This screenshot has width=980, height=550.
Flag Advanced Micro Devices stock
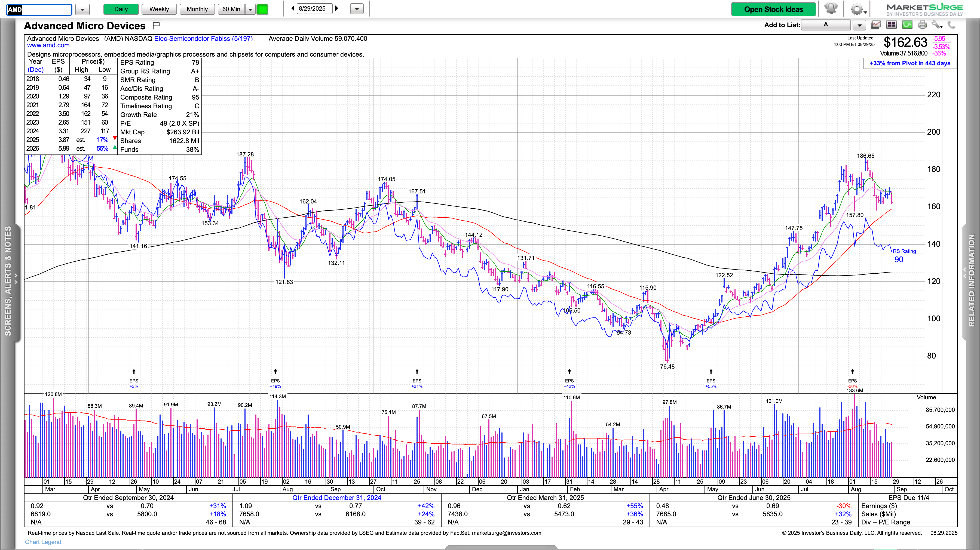[x=156, y=26]
